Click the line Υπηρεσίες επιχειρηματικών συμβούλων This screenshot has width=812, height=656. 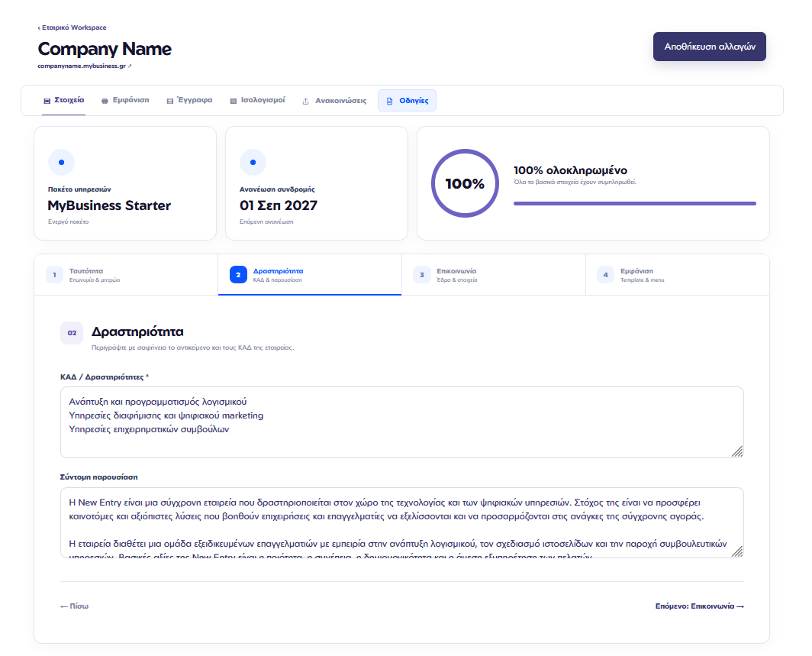[x=149, y=429]
